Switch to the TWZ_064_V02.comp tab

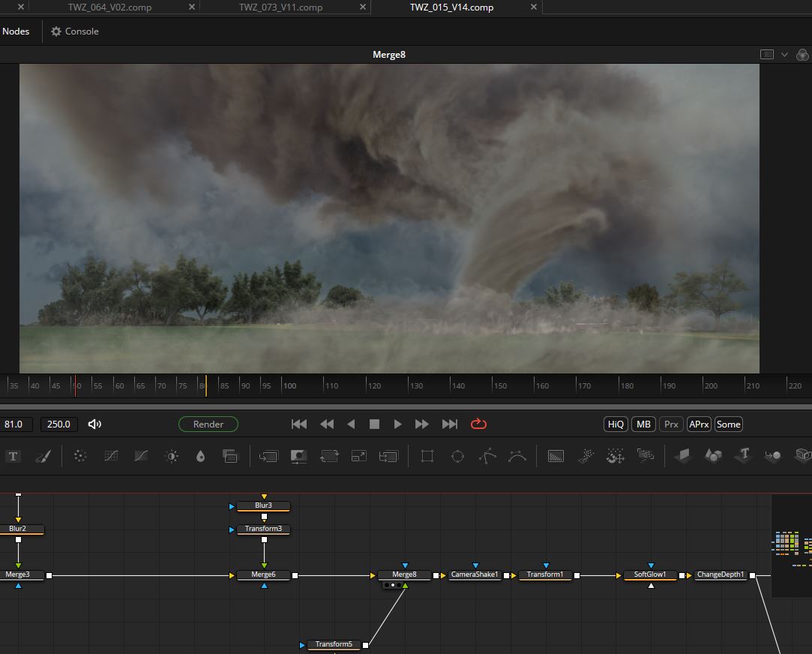(x=109, y=7)
